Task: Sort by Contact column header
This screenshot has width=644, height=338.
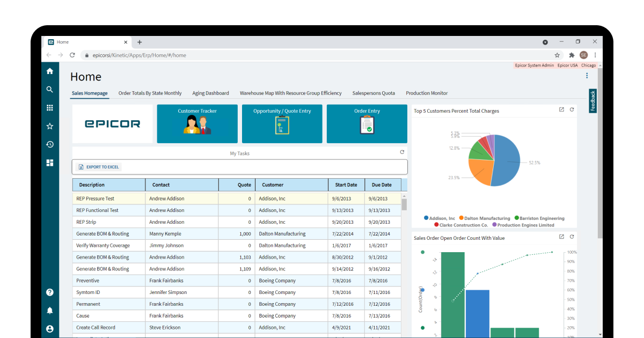Action: [x=182, y=185]
